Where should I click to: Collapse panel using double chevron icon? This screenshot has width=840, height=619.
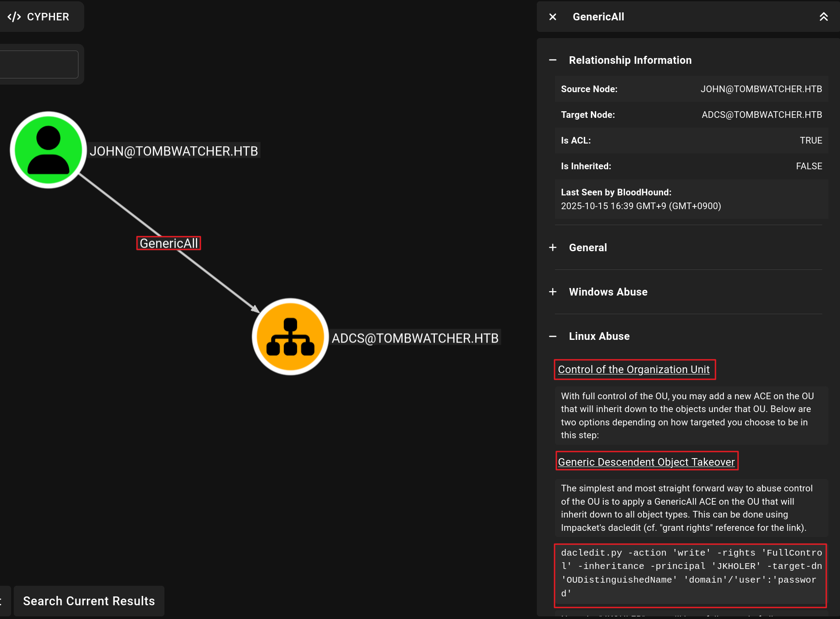coord(823,17)
